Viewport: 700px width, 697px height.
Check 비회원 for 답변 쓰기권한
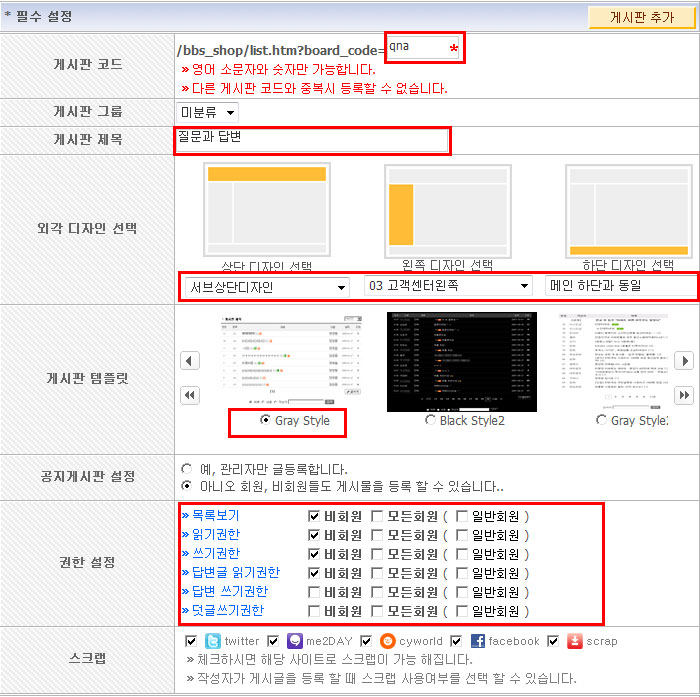(314, 592)
